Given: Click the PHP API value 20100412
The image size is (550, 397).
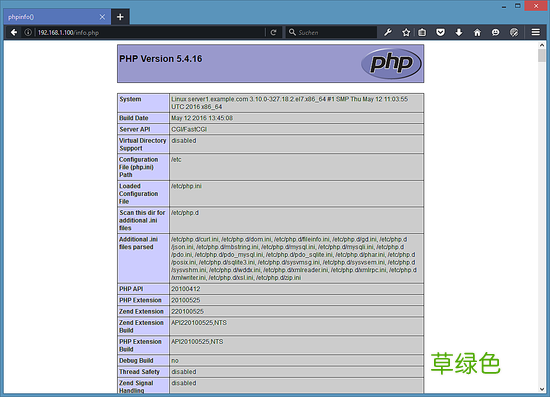Looking at the screenshot, I should click(186, 289).
